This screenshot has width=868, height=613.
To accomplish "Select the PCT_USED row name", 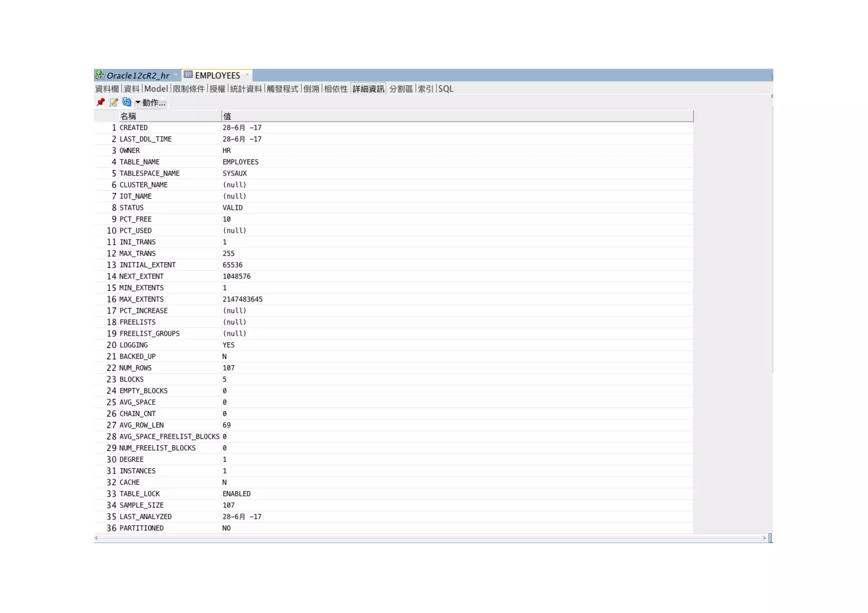I will [136, 230].
